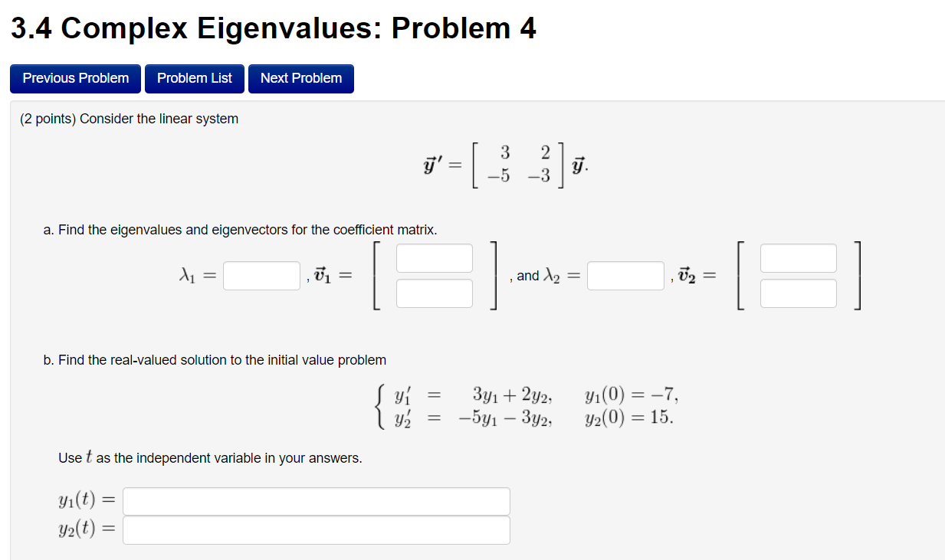The height and width of the screenshot is (560, 945).
Task: Select the bottom component field of eigenvector v1
Action: 434,293
